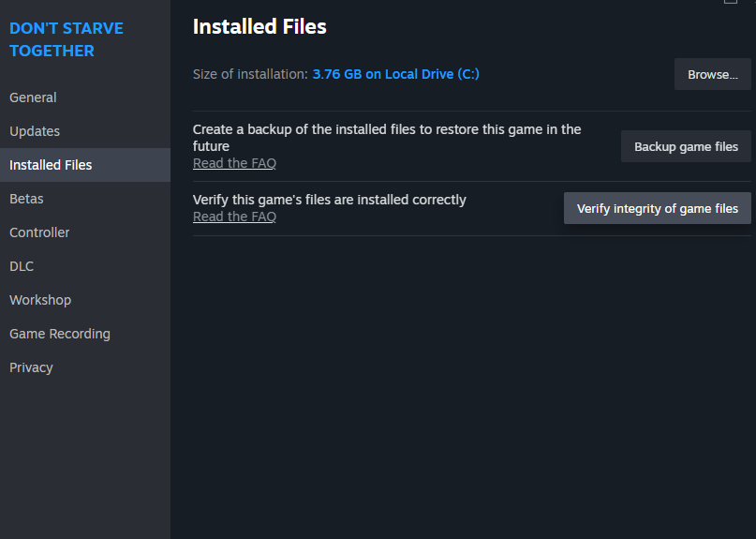
Task: Verify integrity of game files
Action: pyautogui.click(x=657, y=208)
